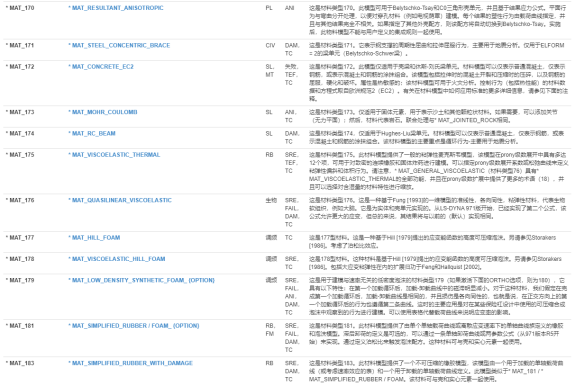Click the MAT_CONCRETE_EC2 link

pyautogui.click(x=101, y=66)
